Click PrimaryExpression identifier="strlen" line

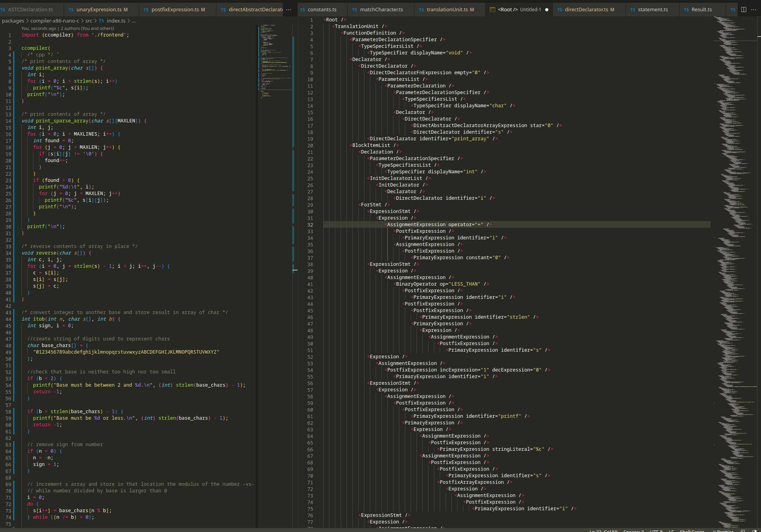pyautogui.click(x=479, y=317)
